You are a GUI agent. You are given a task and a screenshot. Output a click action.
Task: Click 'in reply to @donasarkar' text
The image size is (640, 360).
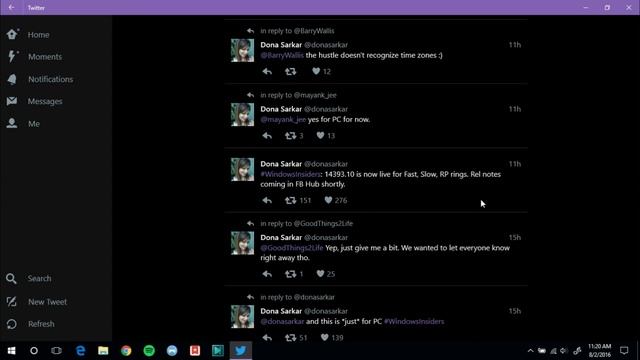pyautogui.click(x=298, y=297)
